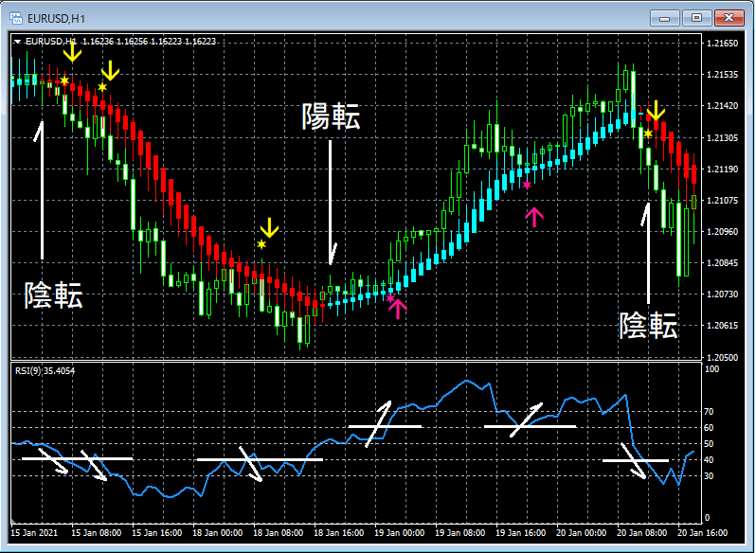Click price scale value 1.20730
Image resolution: width=756 pixels, height=553 pixels.
point(722,294)
